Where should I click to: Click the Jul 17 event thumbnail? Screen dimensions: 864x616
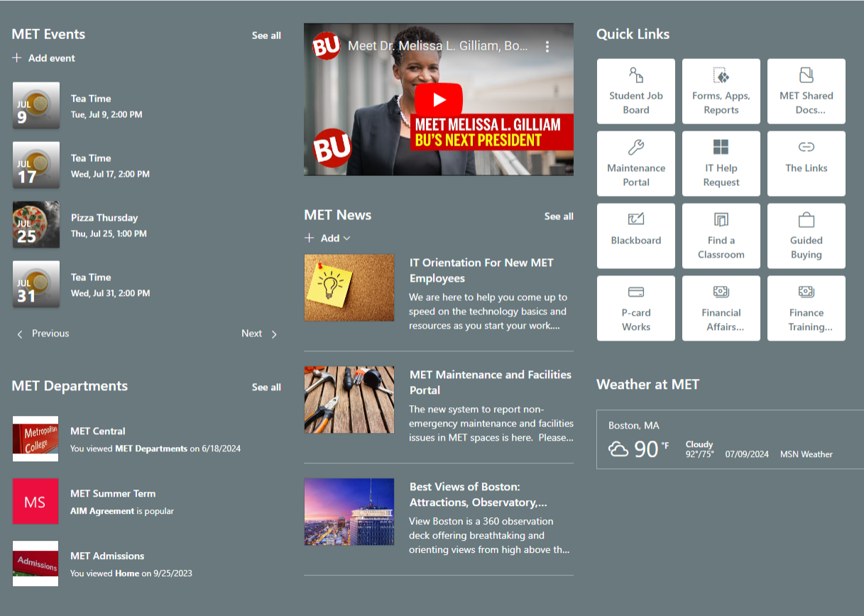click(36, 165)
